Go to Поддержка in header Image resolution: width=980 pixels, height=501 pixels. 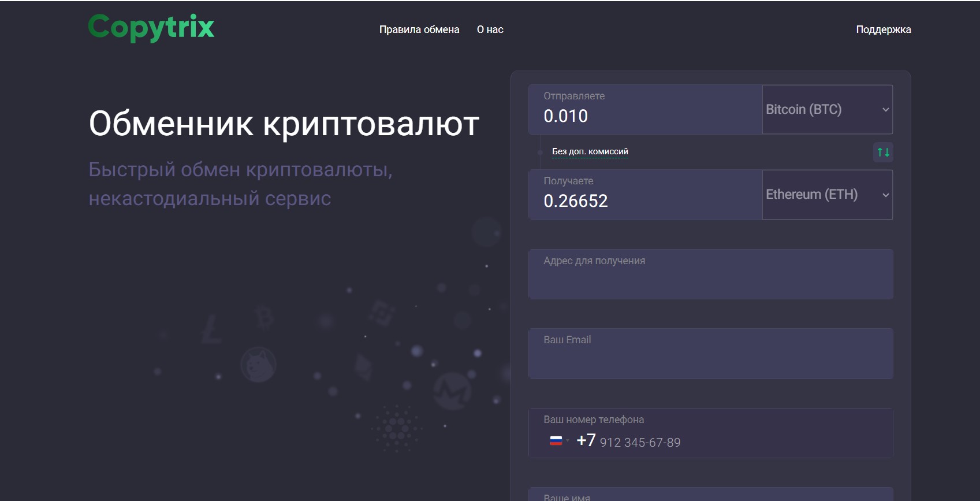883,29
